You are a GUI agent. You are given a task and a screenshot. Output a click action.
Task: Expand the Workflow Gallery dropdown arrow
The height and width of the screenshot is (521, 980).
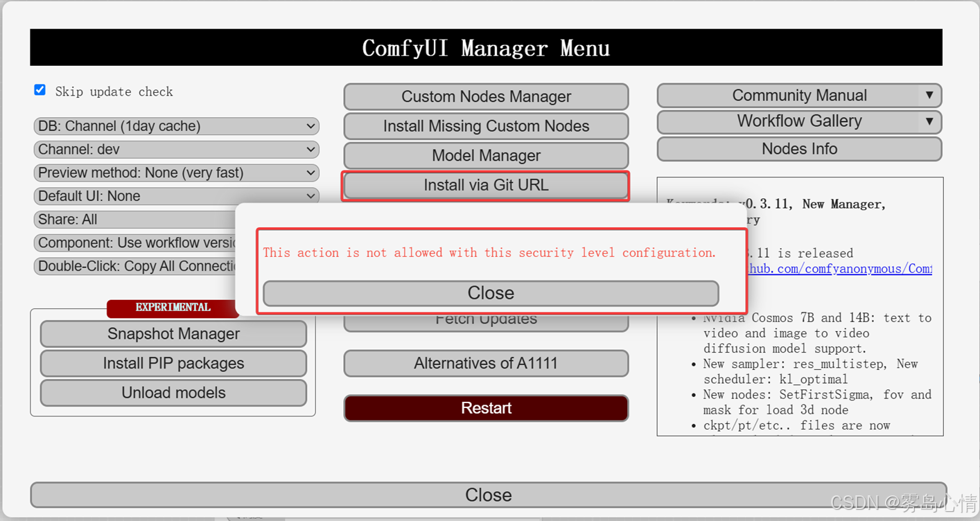coord(929,121)
